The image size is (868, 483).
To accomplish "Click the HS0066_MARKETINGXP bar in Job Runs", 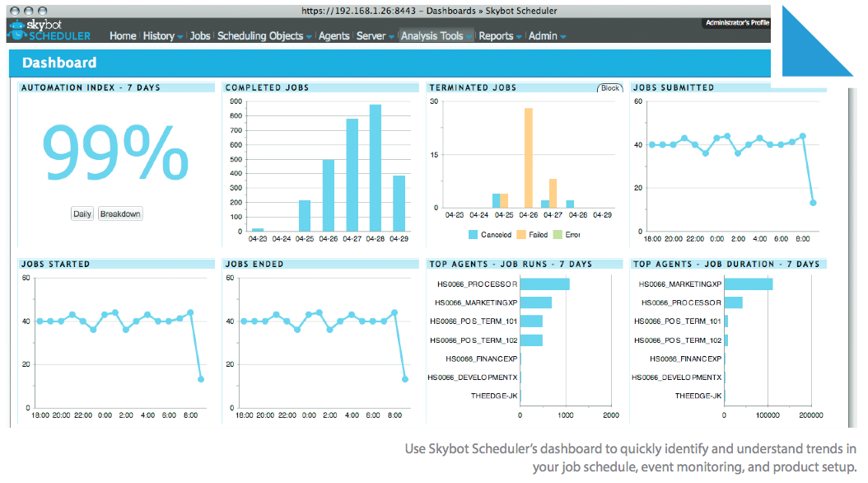I will click(536, 302).
